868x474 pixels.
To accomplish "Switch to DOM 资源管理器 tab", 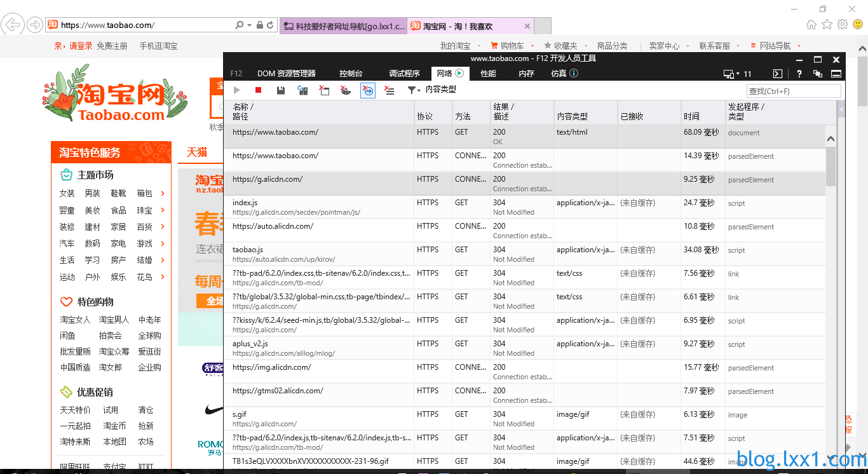I will 286,73.
